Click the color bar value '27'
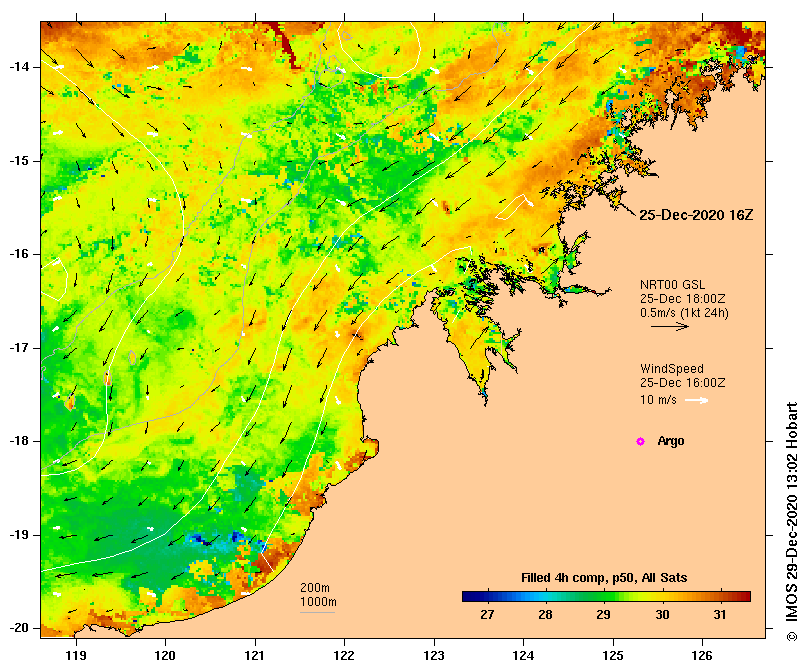Image resolution: width=809 pixels, height=672 pixels. click(x=487, y=615)
